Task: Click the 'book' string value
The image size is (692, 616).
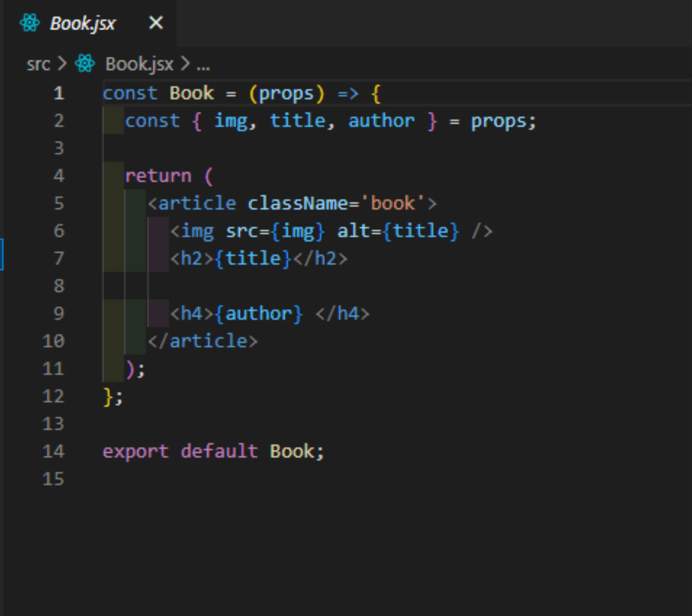Action: click(x=393, y=204)
